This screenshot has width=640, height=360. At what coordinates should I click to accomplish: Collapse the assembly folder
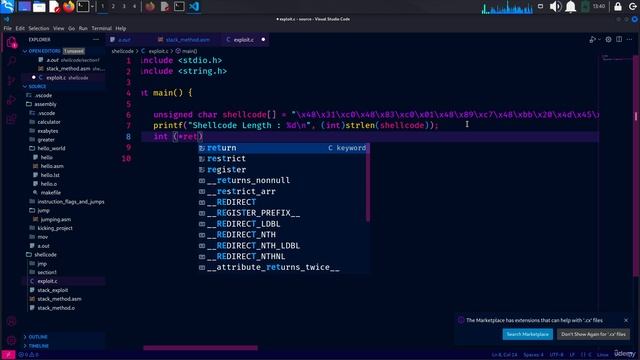[x=45, y=104]
